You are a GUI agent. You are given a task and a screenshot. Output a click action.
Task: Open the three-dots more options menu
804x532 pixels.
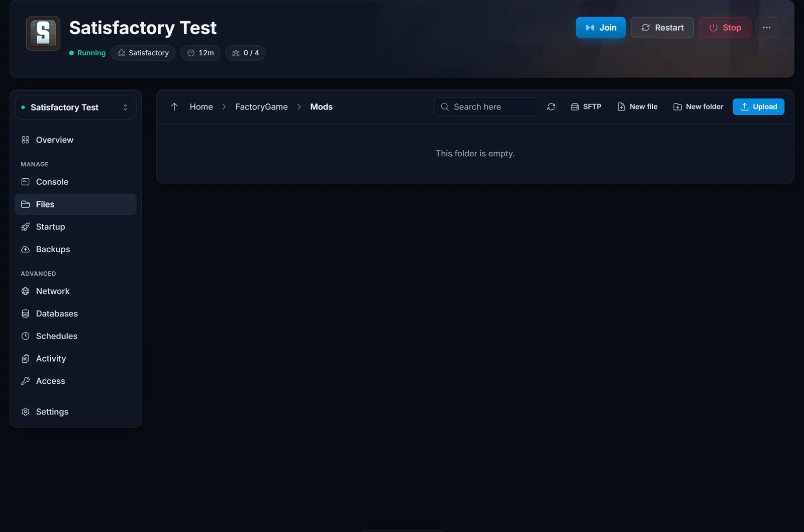coord(766,28)
